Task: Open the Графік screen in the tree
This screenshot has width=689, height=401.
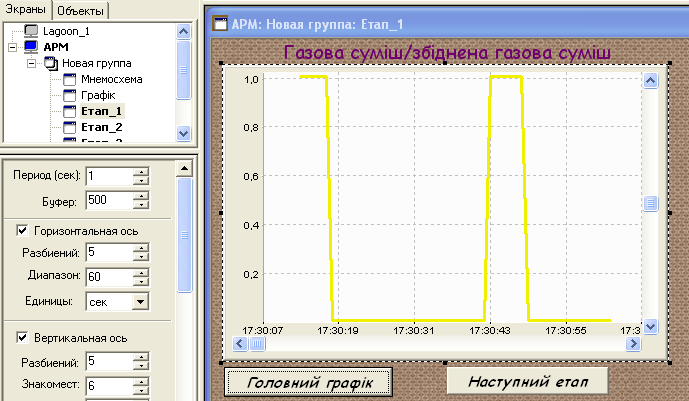Action: 98,95
